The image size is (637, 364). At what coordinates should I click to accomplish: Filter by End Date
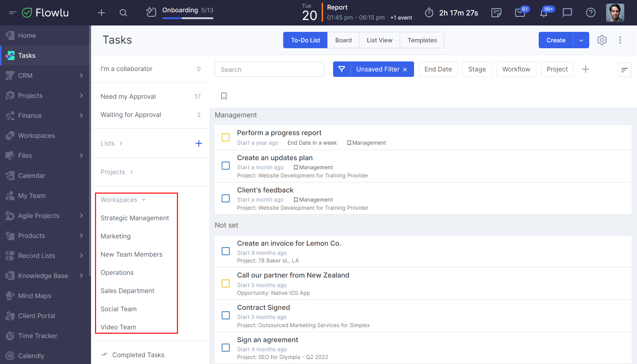click(438, 69)
